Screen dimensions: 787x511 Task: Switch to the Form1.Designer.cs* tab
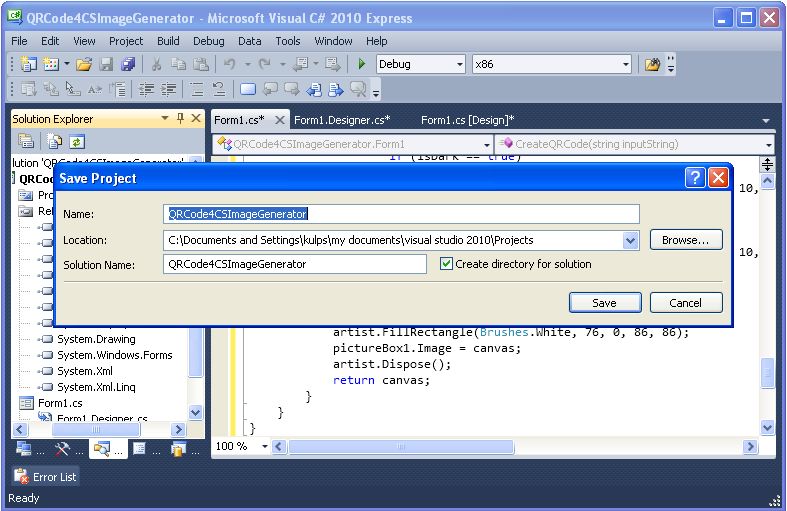[342, 120]
